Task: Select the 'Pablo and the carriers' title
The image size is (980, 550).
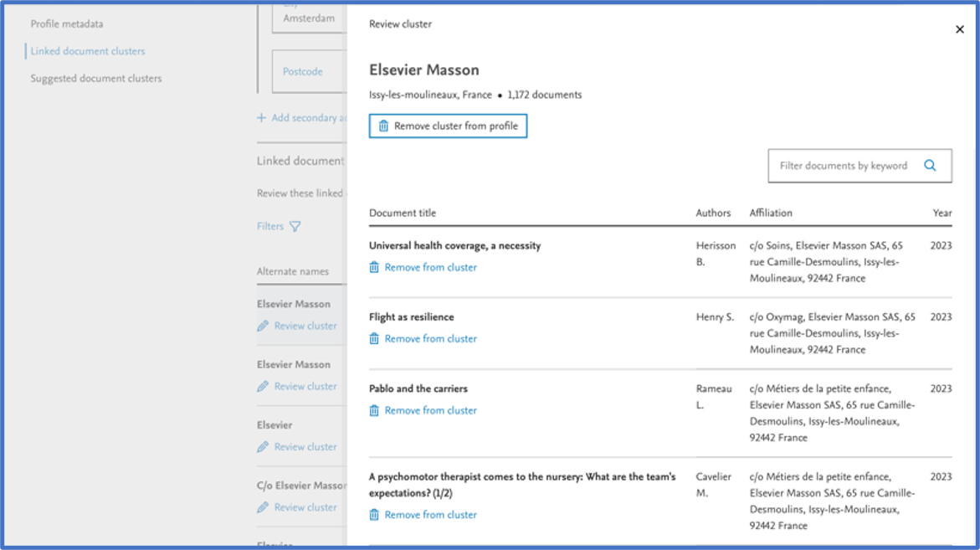Action: [418, 388]
